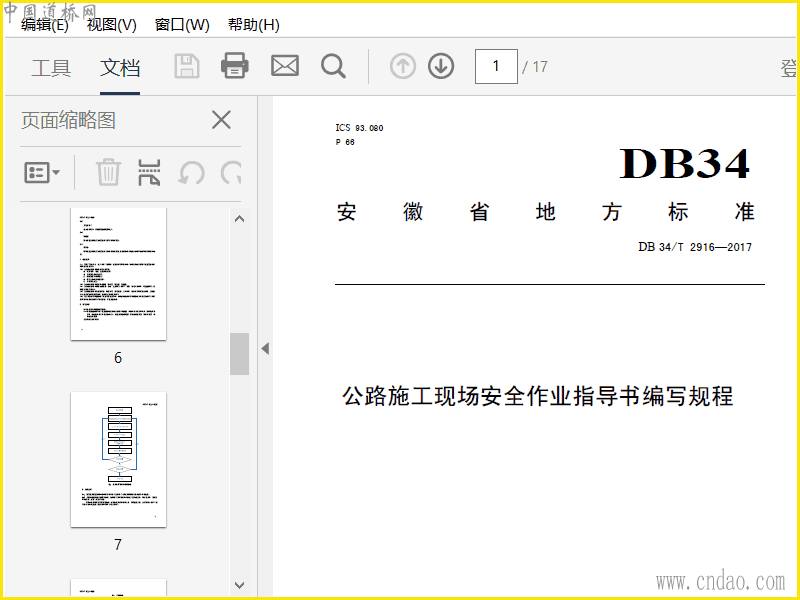Click the page number input field
Image resolution: width=800 pixels, height=600 pixels.
tap(496, 66)
